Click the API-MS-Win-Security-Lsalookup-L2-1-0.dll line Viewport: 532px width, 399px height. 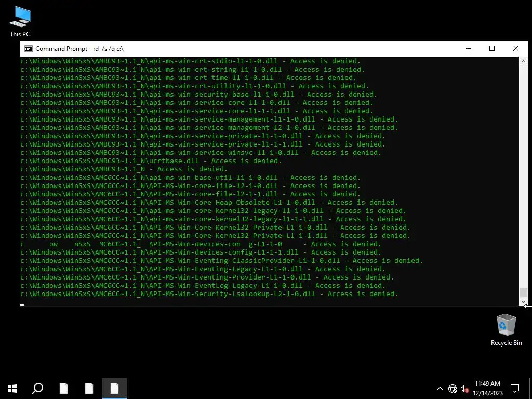(209, 294)
